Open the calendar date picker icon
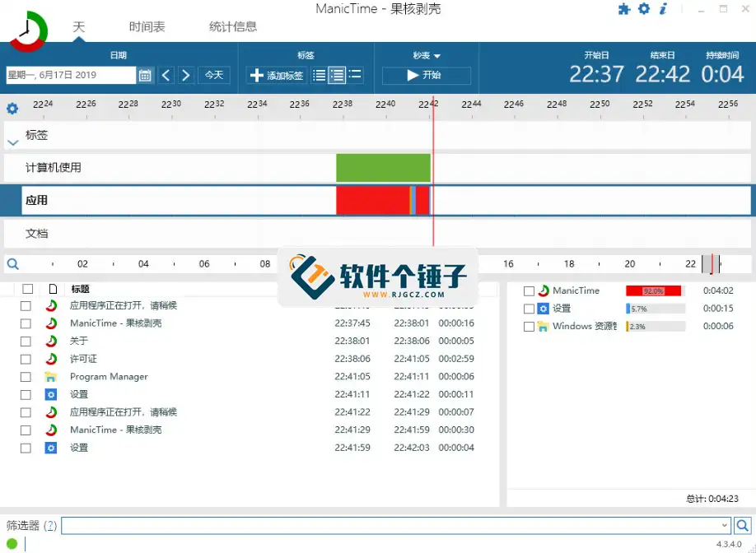 coord(145,75)
